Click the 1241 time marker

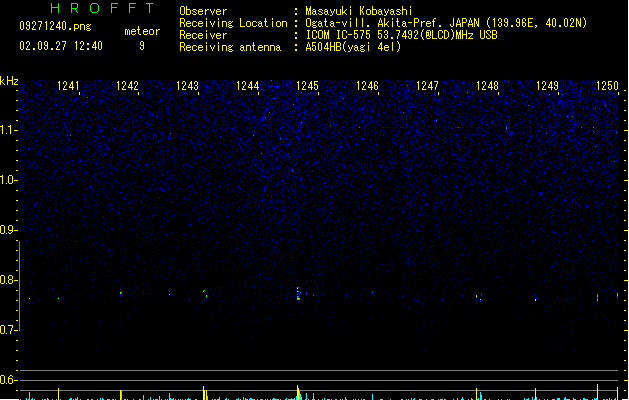[68, 86]
